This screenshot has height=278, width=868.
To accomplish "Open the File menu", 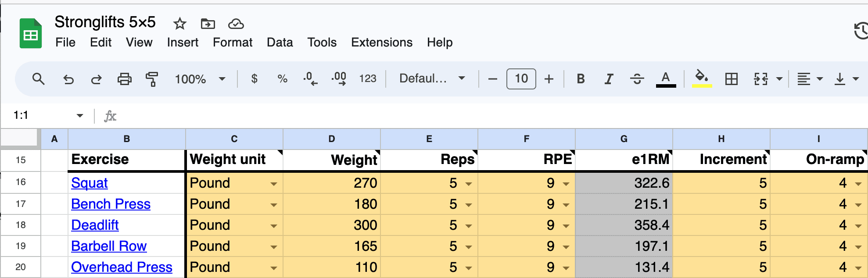I will [x=65, y=43].
